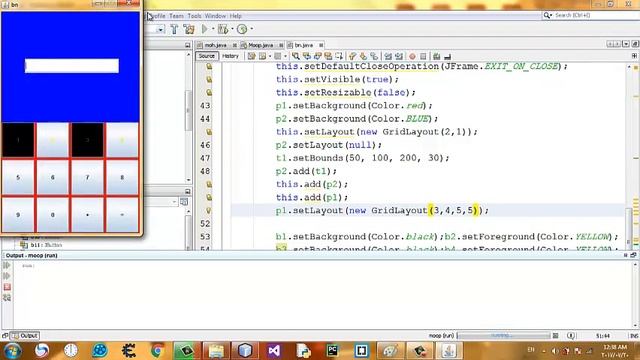Click the Rerun icon in Output panel
Viewport: 640px width, 360px height.
[7, 265]
